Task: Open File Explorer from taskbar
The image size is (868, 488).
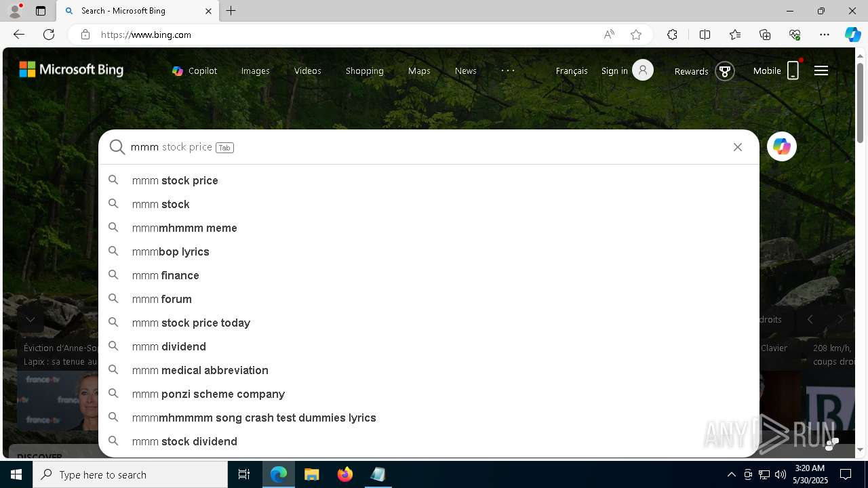Action: pyautogui.click(x=311, y=474)
